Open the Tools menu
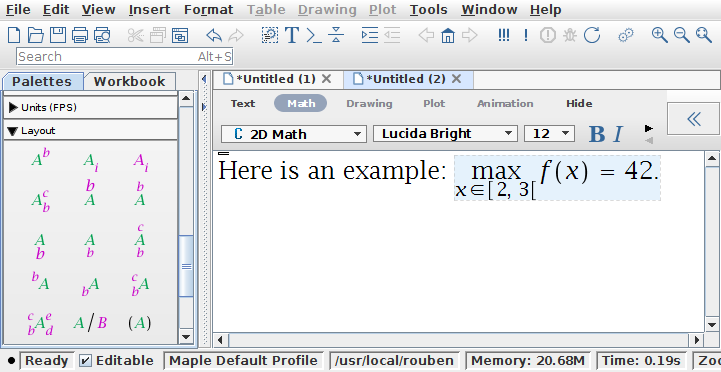Image resolution: width=721 pixels, height=372 pixels. click(429, 10)
